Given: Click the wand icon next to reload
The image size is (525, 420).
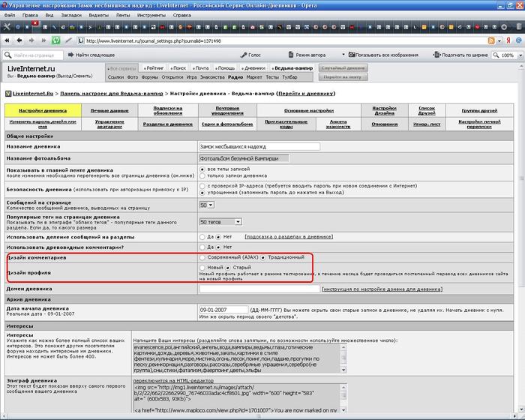Looking at the screenshot, I should (69, 40).
